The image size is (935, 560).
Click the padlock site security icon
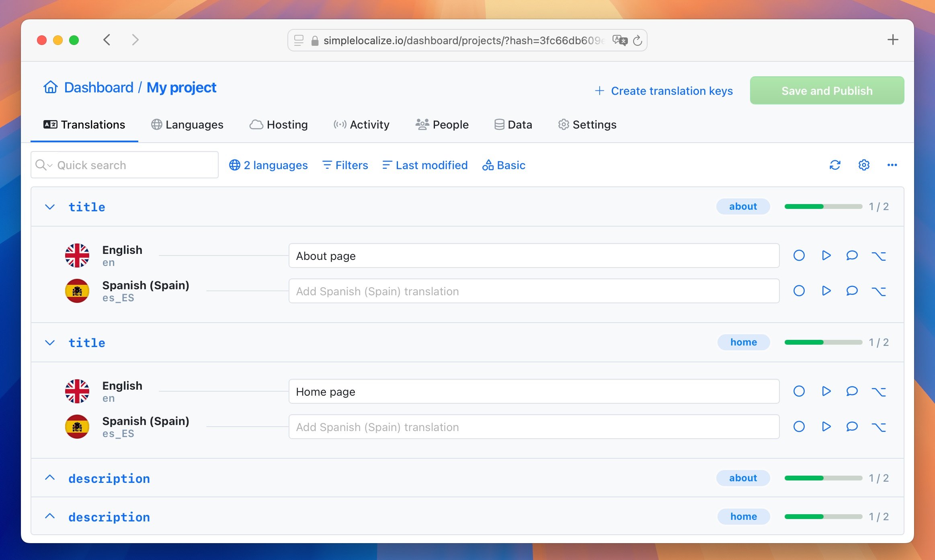315,41
